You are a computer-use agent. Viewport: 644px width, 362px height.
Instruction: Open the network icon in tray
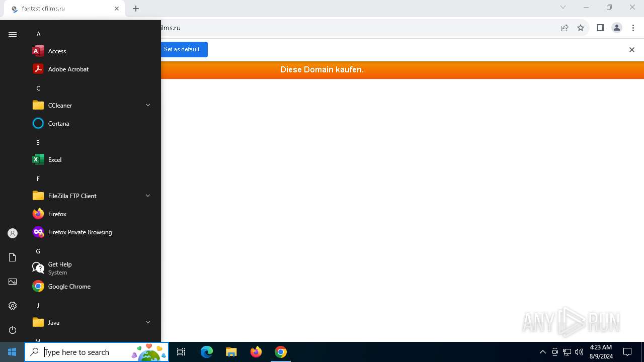(567, 352)
